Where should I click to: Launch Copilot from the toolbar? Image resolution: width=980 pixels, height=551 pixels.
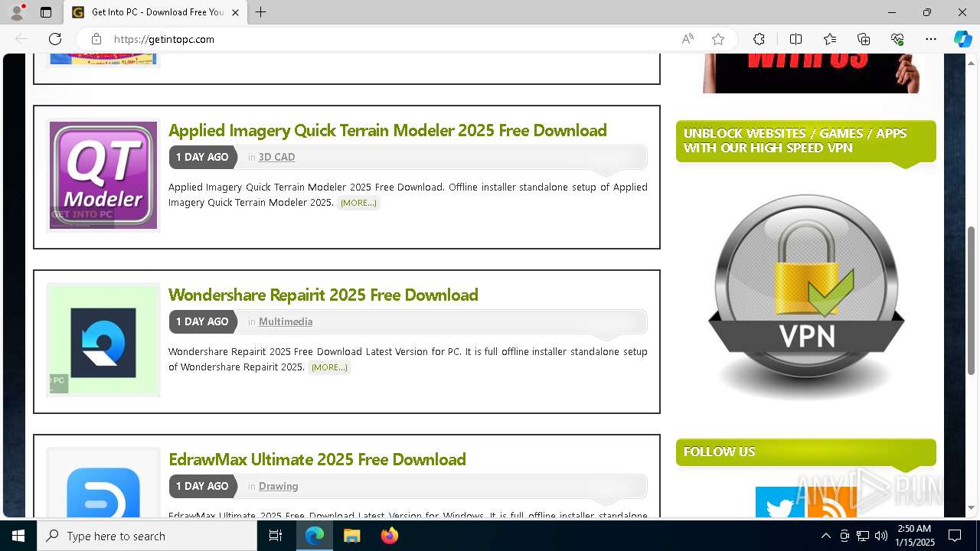[962, 39]
